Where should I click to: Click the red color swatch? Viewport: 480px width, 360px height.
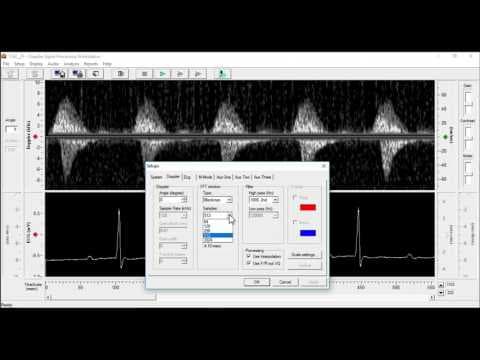tap(308, 207)
